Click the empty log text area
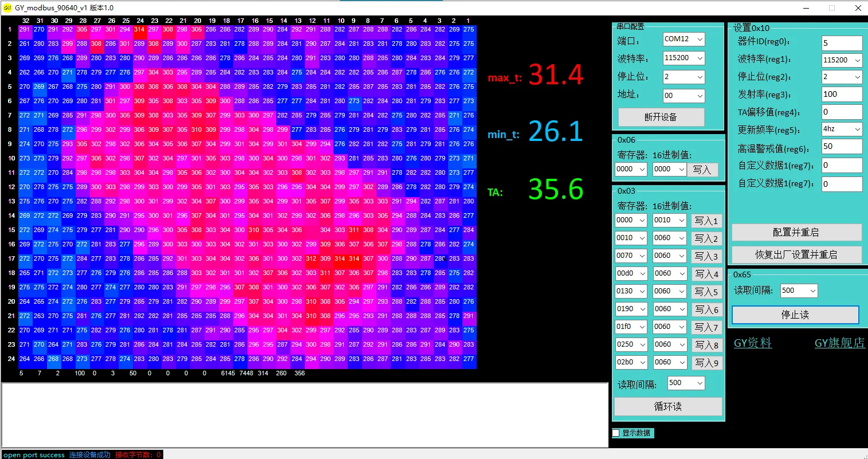This screenshot has width=868, height=459. [304, 414]
